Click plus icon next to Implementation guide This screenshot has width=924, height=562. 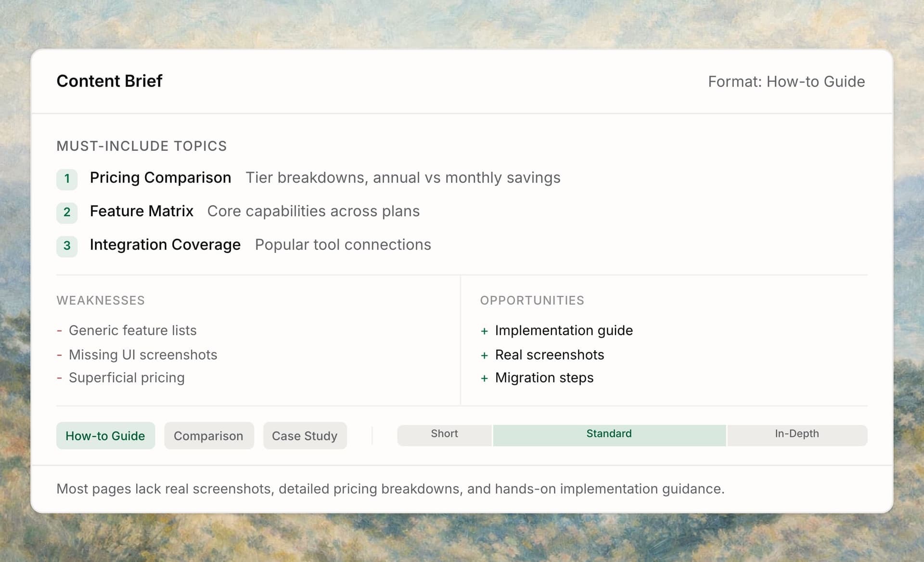[x=484, y=331]
